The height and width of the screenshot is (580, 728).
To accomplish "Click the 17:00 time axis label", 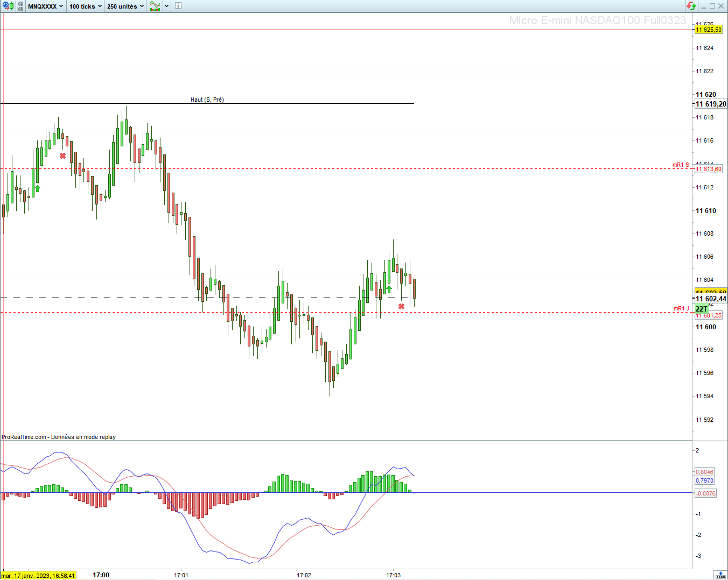I will 101,575.
